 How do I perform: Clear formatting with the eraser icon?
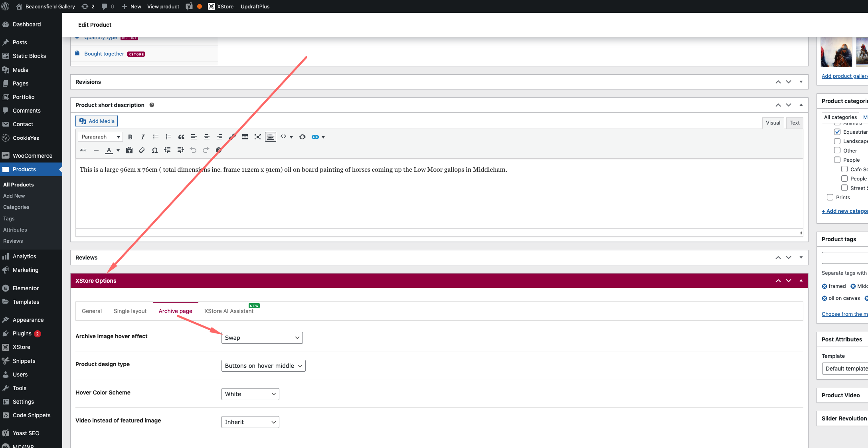pos(142,150)
